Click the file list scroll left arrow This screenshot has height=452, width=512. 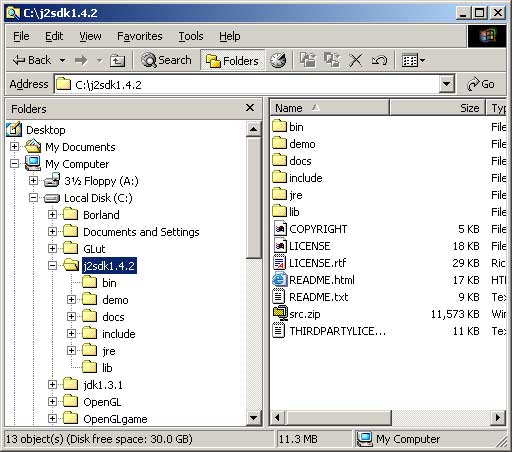278,417
